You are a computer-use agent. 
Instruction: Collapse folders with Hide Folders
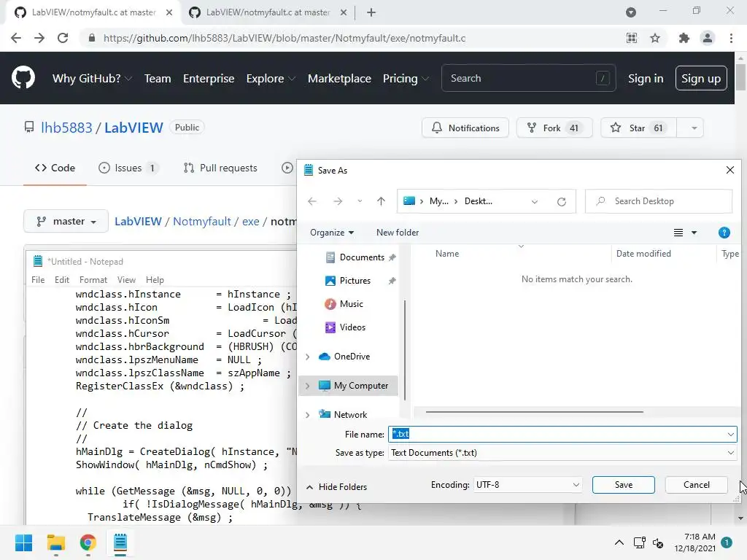[x=337, y=486]
